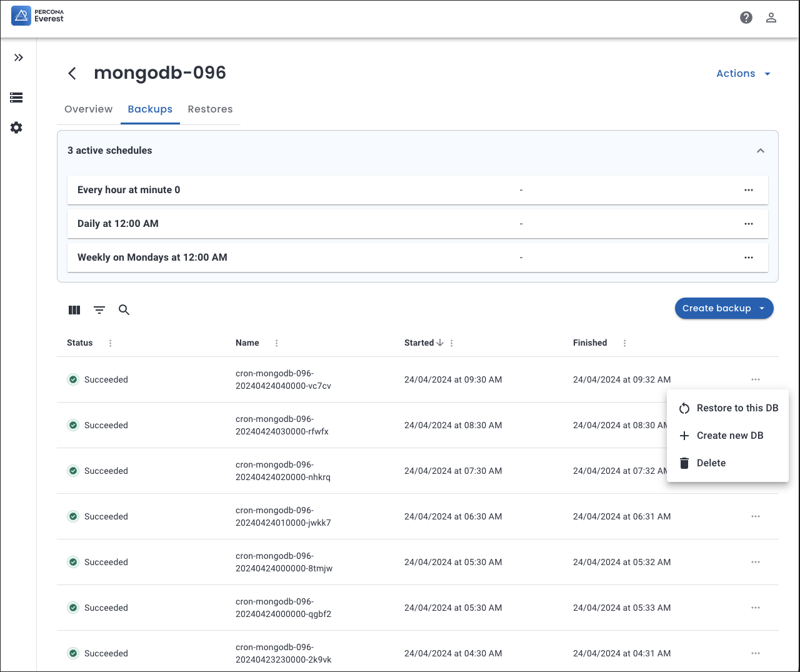Open the show/hide columns icon
The height and width of the screenshot is (672, 800).
coord(74,310)
